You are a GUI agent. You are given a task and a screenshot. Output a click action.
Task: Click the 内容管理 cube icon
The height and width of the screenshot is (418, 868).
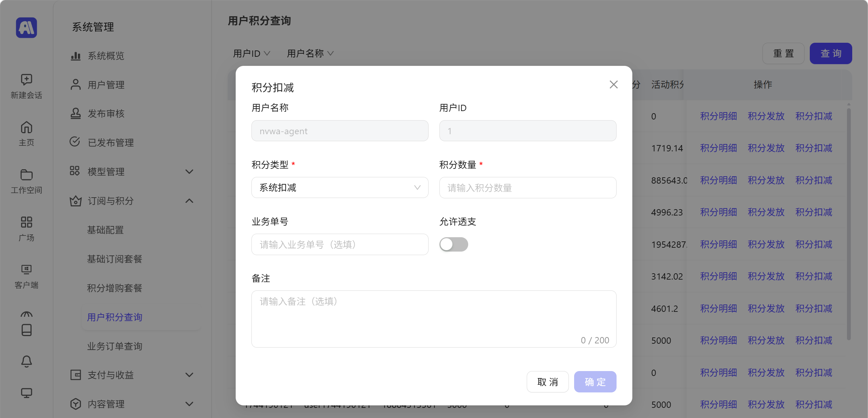[75, 404]
